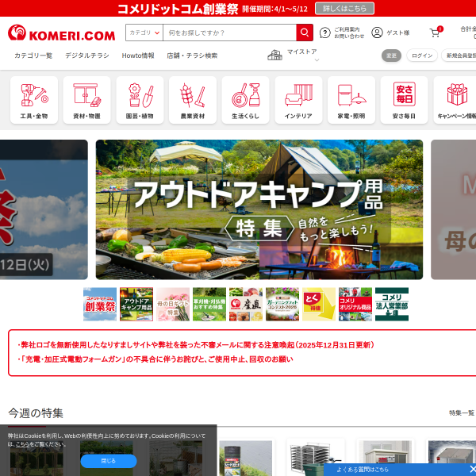The height and width of the screenshot is (476, 476).
Task: Click the 今週の特集 heading
Action: point(36,413)
